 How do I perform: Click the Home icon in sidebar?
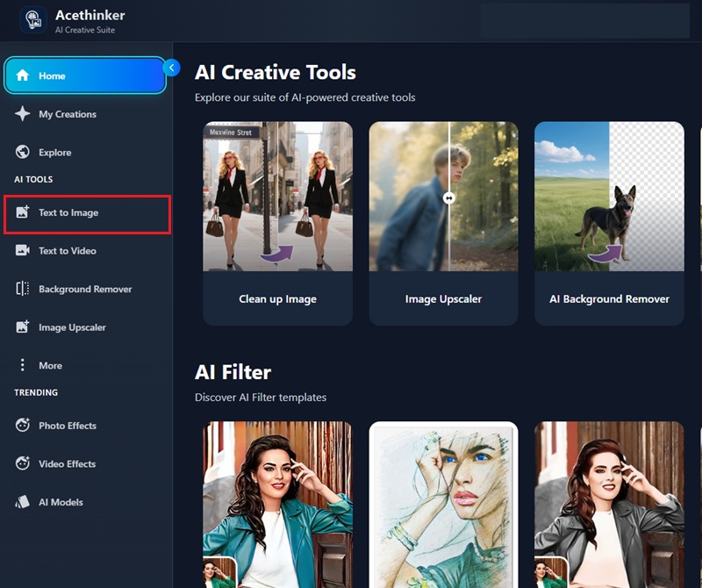[23, 75]
